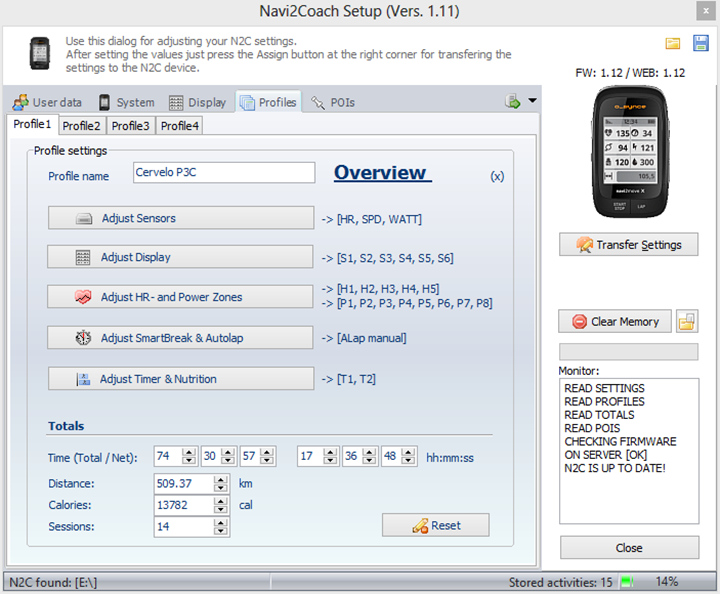
Task: Click the open folder icon at top right
Action: [673, 43]
